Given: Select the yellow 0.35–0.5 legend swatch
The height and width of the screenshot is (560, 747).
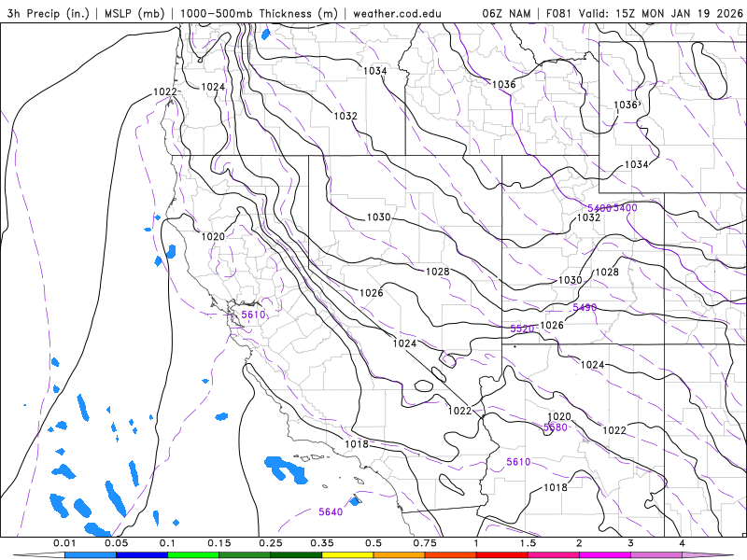Looking at the screenshot, I should [x=347, y=555].
